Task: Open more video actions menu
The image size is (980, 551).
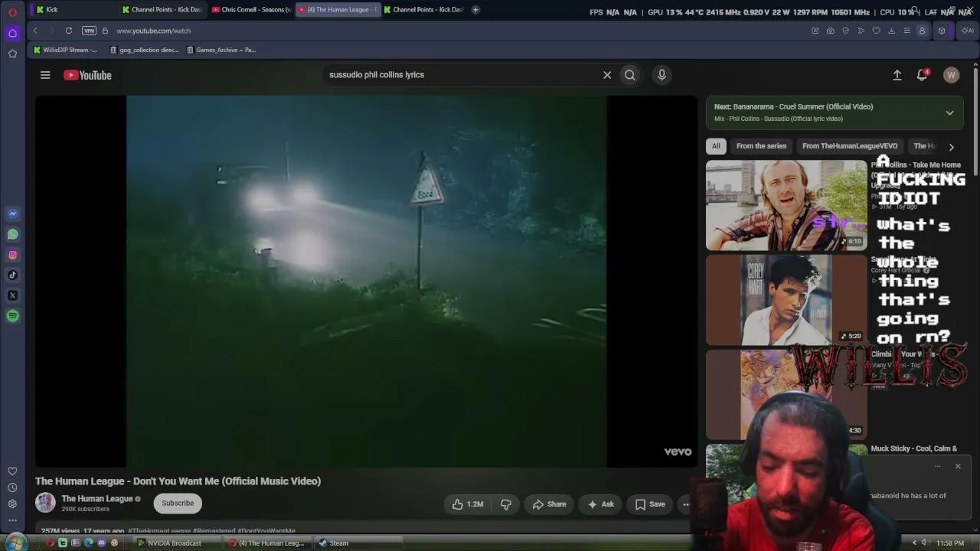Action: click(686, 504)
